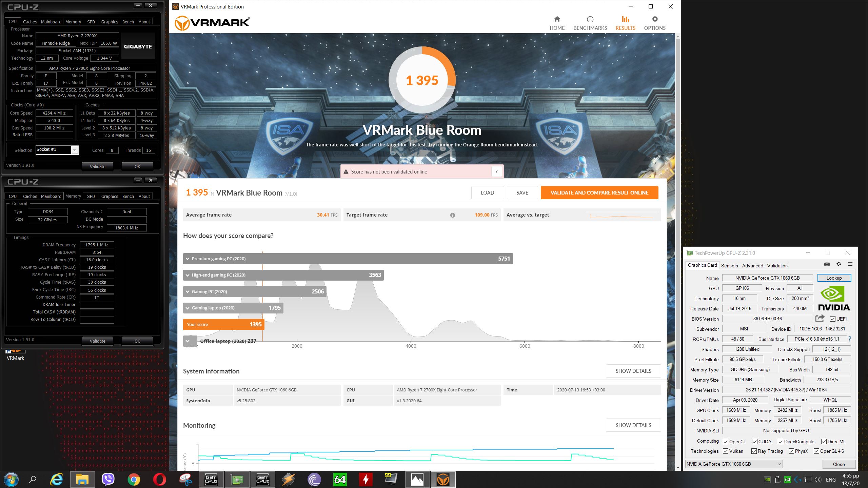This screenshot has width=868, height=488.
Task: Click GPU-Z BIOS export share icon
Action: (820, 318)
